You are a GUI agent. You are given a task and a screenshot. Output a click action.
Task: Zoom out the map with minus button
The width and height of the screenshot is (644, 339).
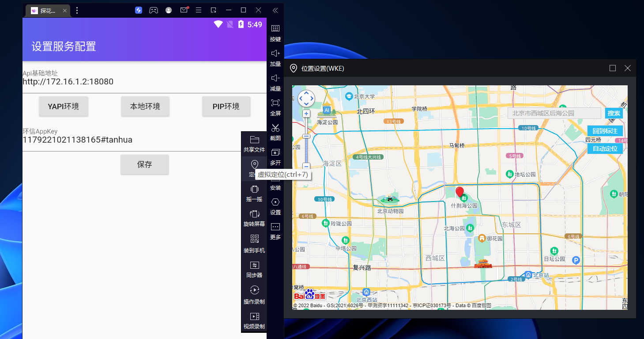click(x=306, y=167)
